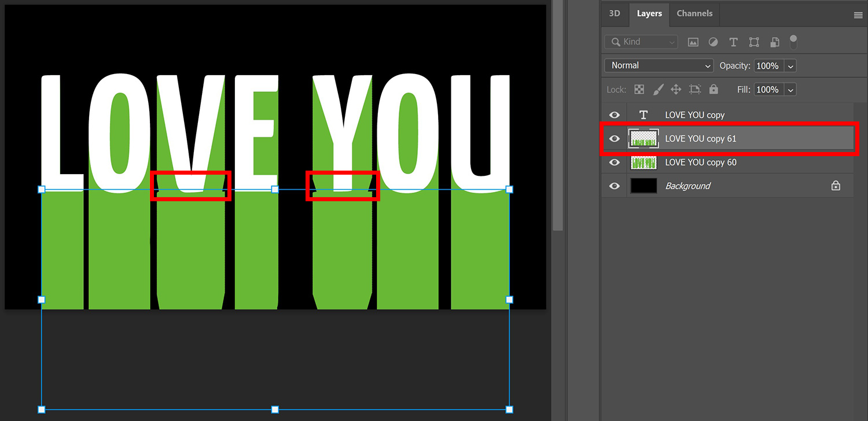Click the Lock all icon button
Screen dimensions: 868x421
pos(713,89)
